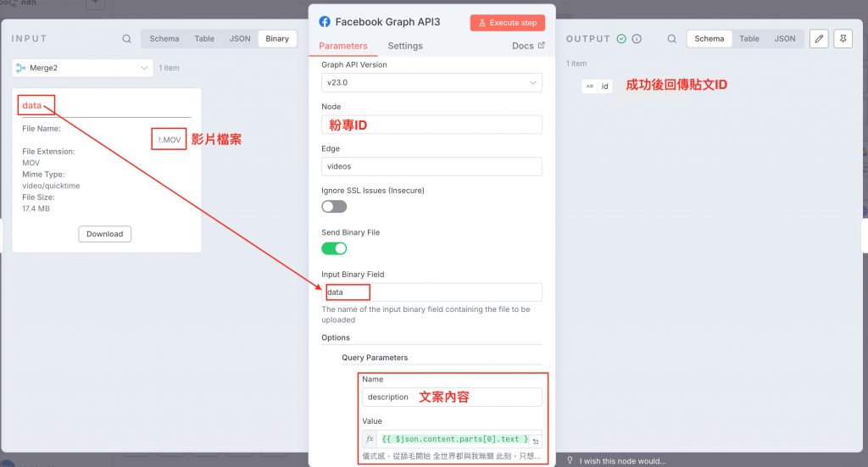Click the Options section label
868x467 pixels.
[336, 337]
